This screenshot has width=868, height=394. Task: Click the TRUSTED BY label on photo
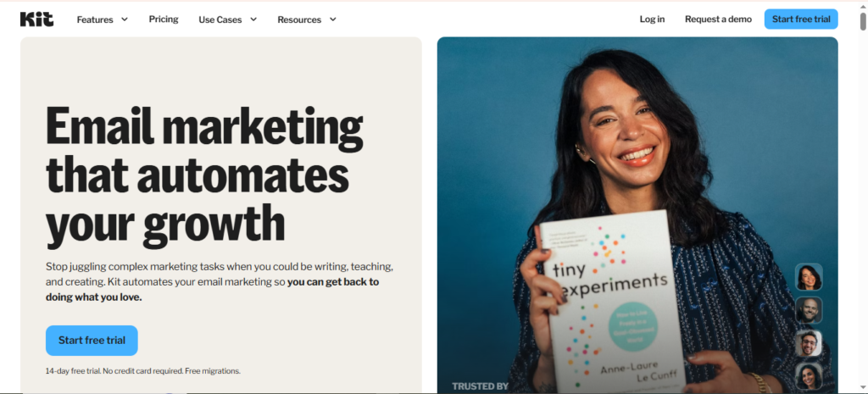pyautogui.click(x=480, y=386)
